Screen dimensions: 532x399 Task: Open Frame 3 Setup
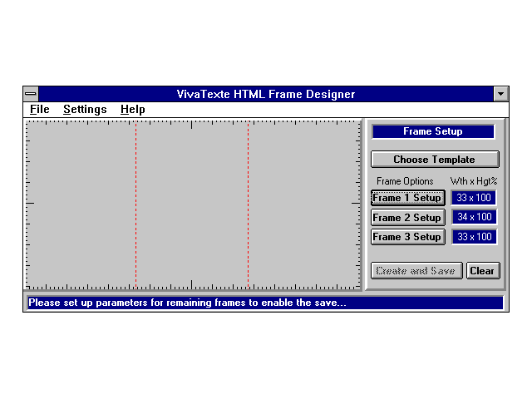(x=407, y=237)
